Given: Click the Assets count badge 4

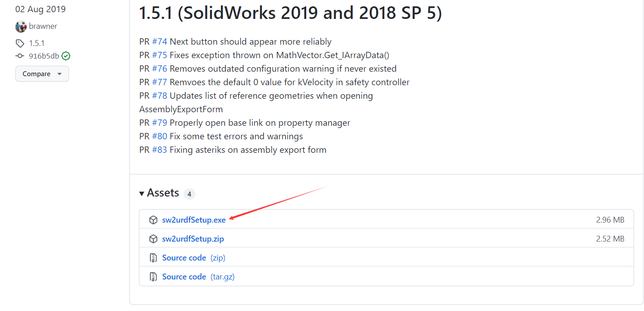Looking at the screenshot, I should point(189,194).
